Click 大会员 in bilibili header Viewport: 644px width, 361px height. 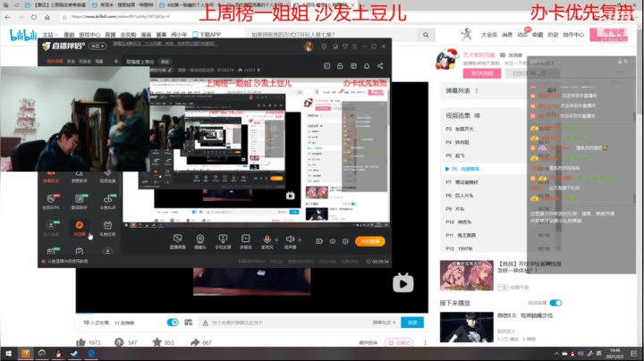tap(488, 35)
